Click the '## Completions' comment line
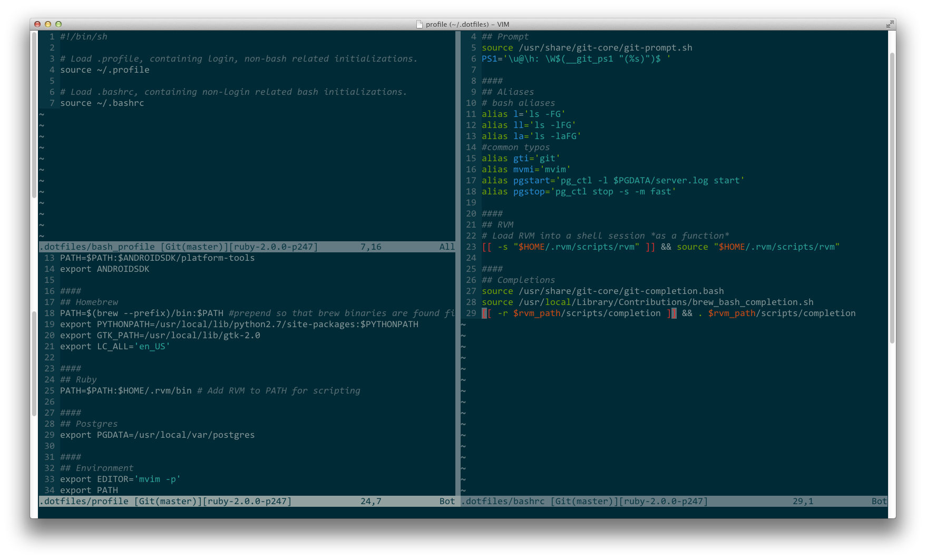 tap(519, 280)
